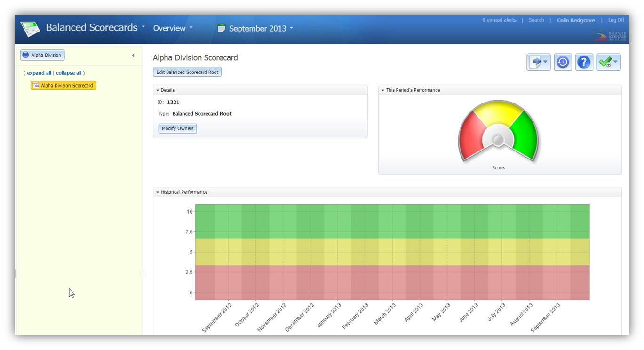Open help with the question mark icon

click(x=584, y=62)
